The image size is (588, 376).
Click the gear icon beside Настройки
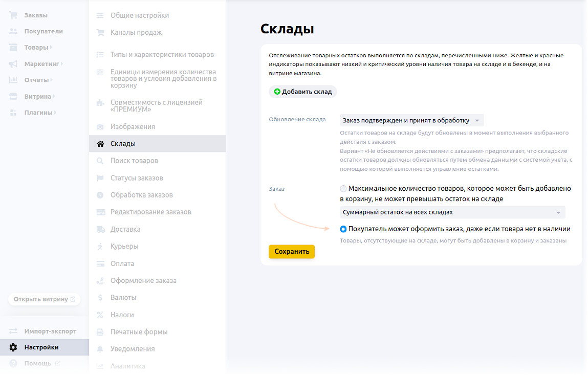click(13, 347)
